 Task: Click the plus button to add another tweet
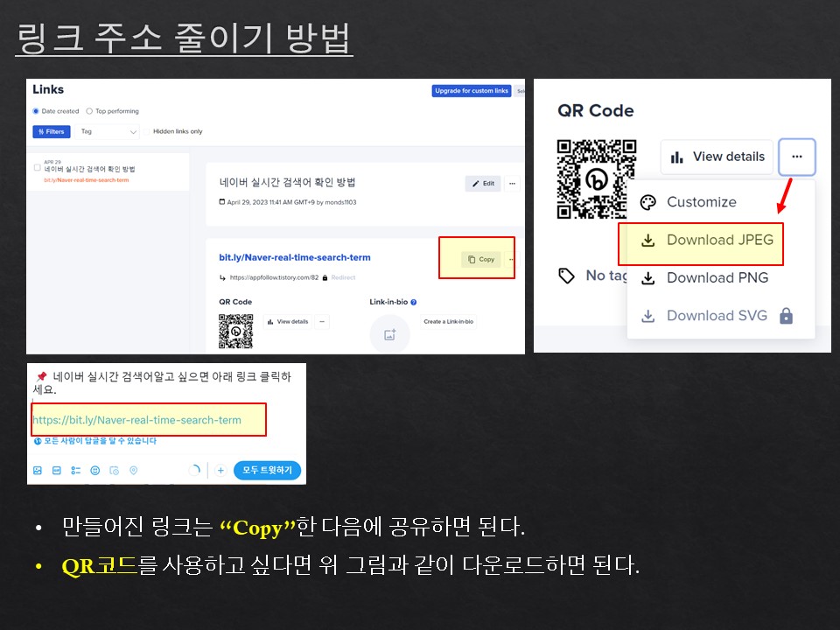pos(220,471)
